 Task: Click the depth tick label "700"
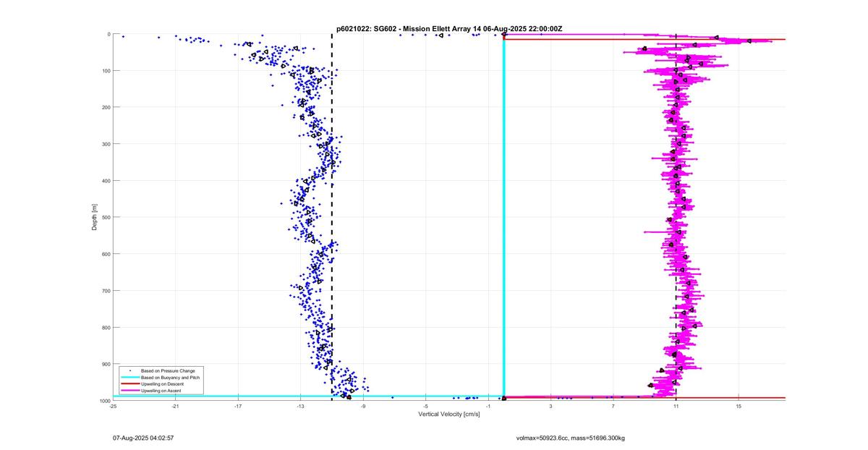click(x=106, y=291)
